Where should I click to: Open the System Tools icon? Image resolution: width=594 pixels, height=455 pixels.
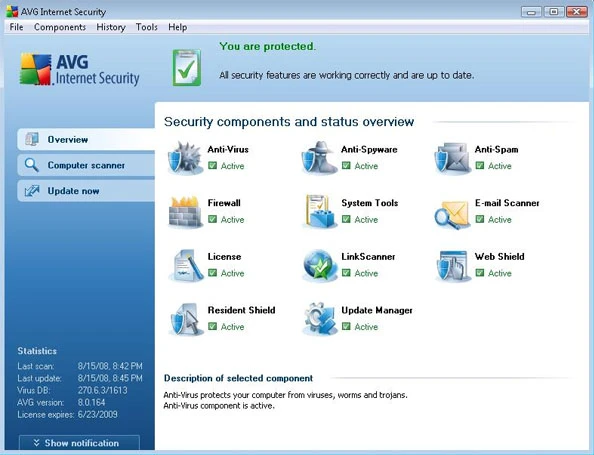(319, 211)
